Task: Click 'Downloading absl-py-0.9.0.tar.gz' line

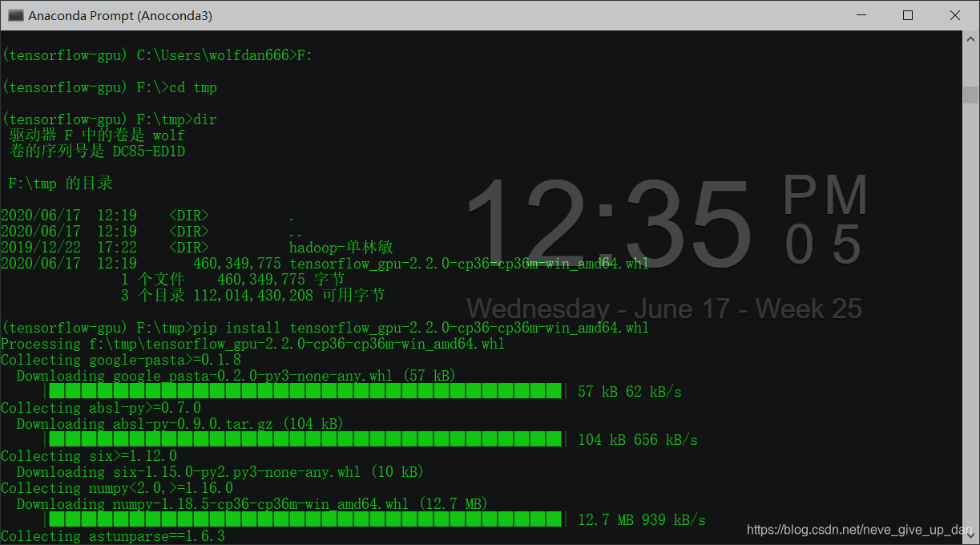Action: pos(180,424)
